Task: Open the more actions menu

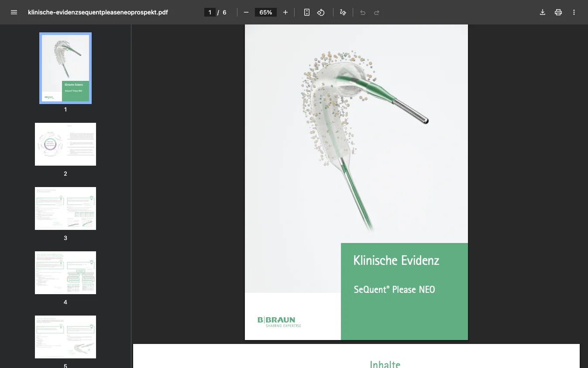Action: (x=574, y=12)
